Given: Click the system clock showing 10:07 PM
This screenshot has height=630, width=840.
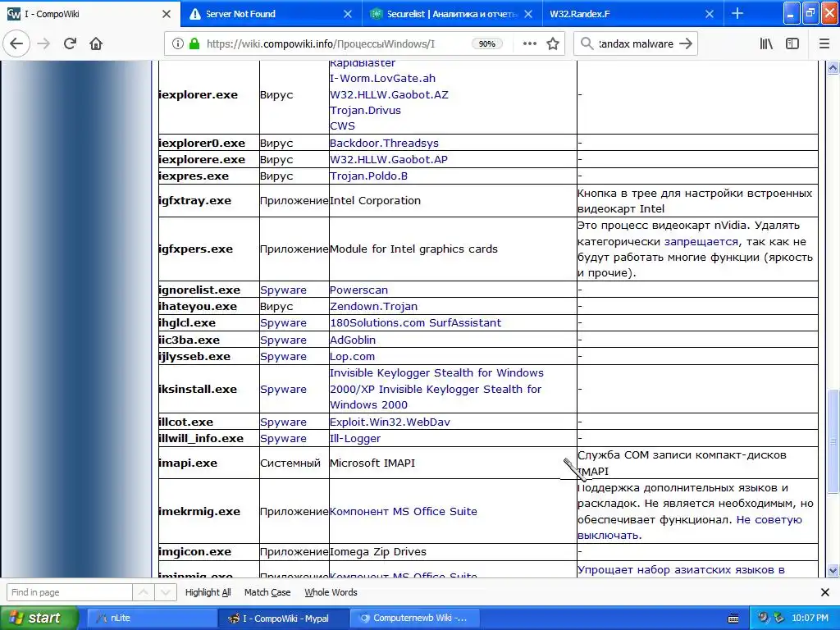Looking at the screenshot, I should coord(810,619).
